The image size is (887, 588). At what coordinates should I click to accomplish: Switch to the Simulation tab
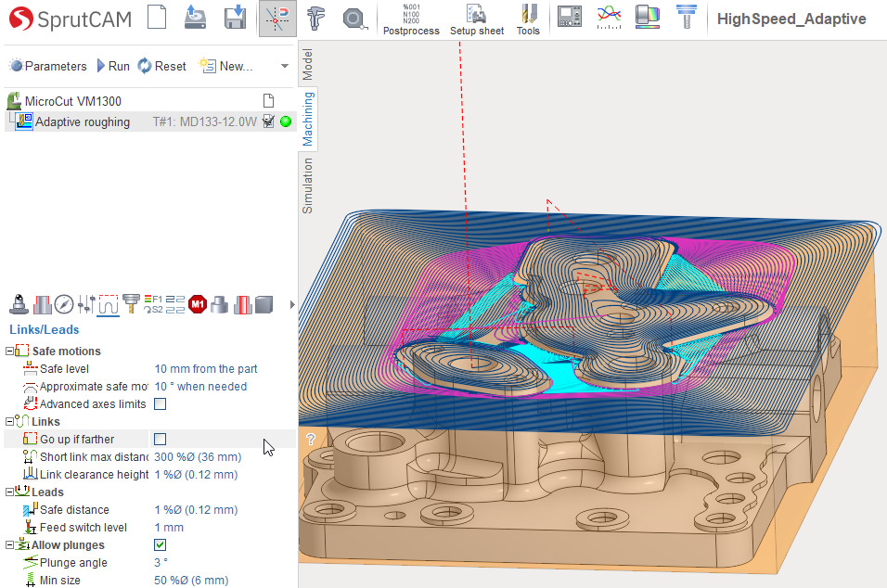[307, 185]
